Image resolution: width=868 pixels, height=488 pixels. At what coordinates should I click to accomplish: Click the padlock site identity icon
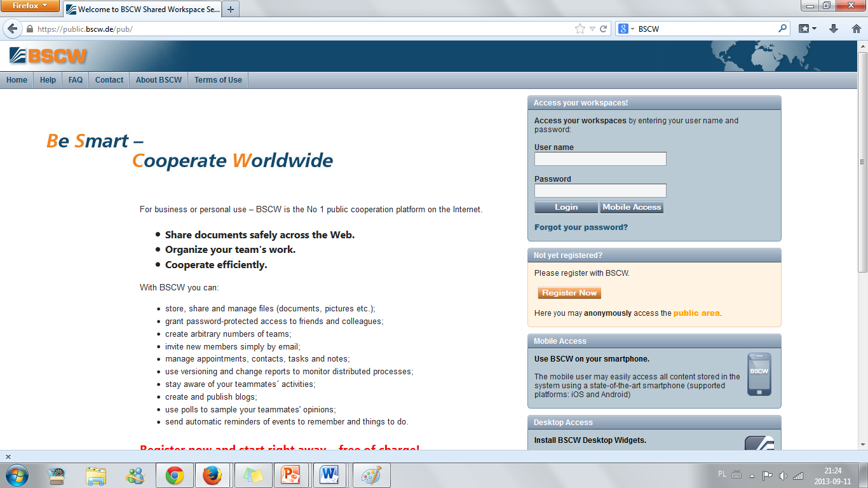click(x=29, y=29)
